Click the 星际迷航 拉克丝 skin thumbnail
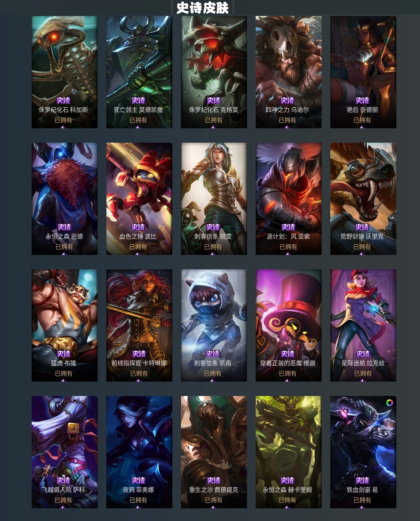The image size is (420, 521). (363, 325)
